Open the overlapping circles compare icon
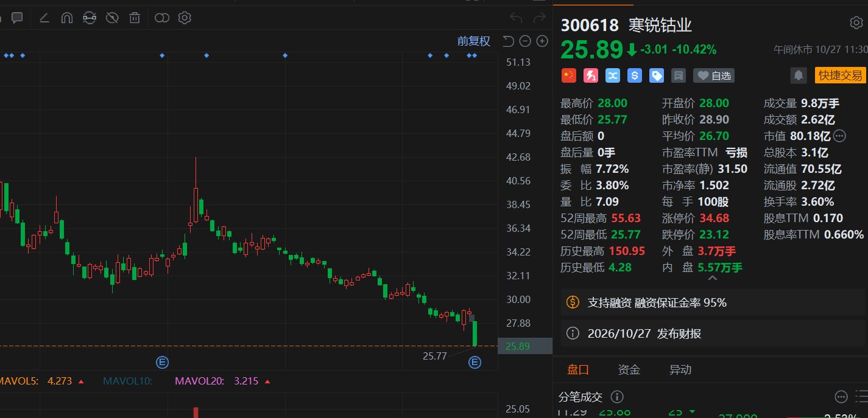This screenshot has height=418, width=868. 162,18
